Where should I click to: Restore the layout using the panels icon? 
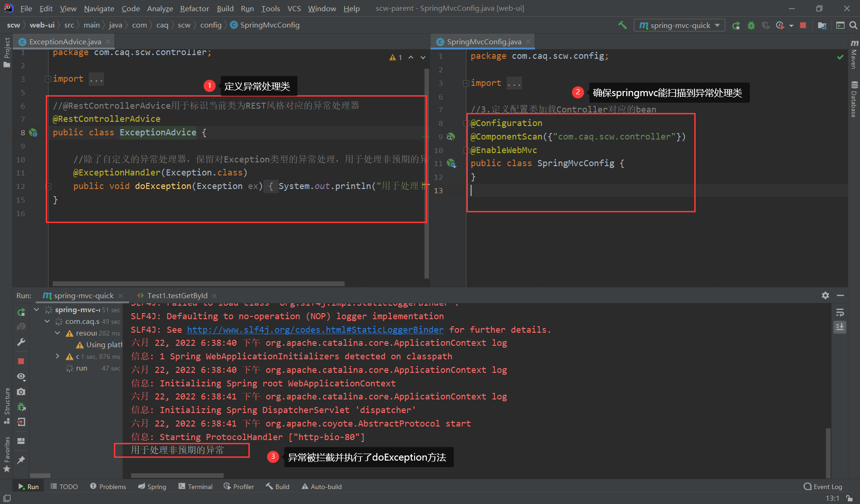click(x=21, y=441)
